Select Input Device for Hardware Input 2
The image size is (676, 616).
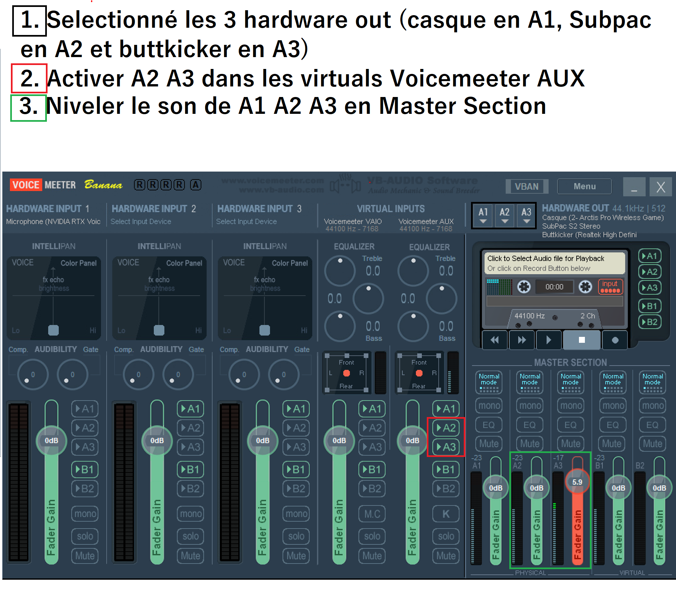(141, 221)
